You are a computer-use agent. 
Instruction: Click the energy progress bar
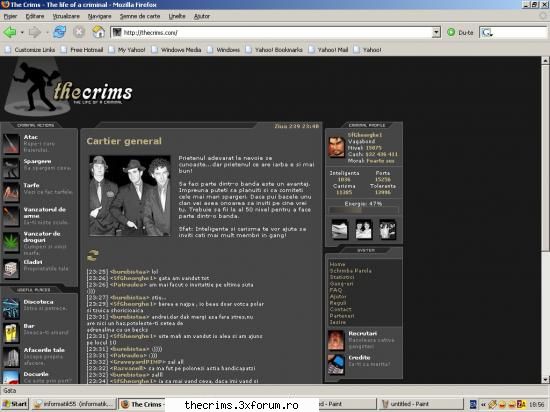pyautogui.click(x=363, y=210)
